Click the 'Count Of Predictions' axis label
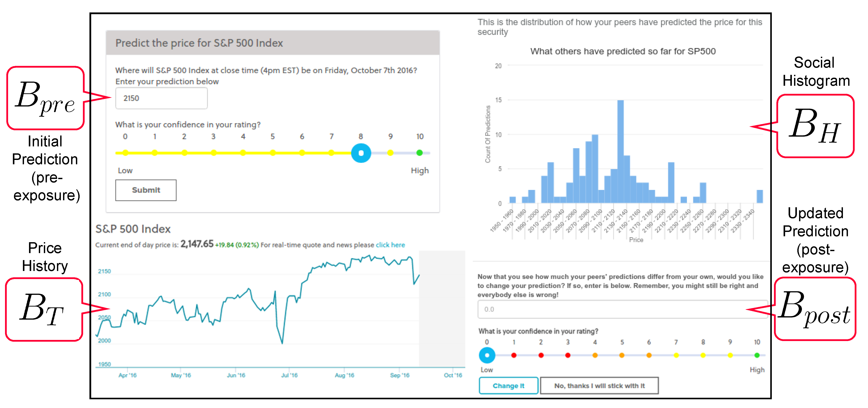This screenshot has width=868, height=408. pos(488,134)
